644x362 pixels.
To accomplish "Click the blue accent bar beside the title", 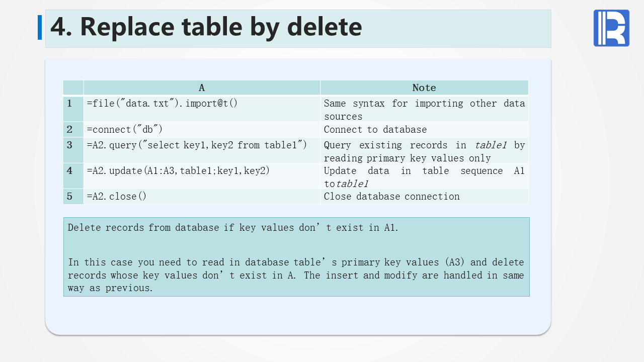I will tap(40, 27).
